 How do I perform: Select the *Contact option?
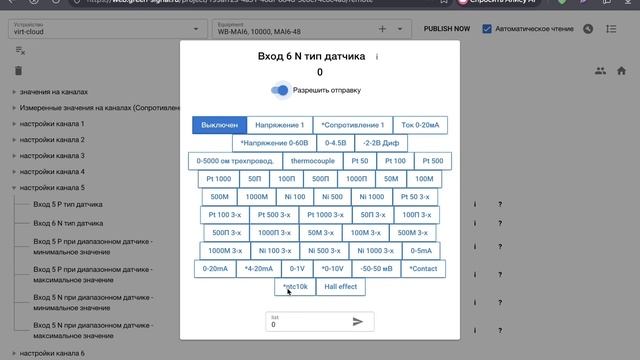pyautogui.click(x=423, y=269)
